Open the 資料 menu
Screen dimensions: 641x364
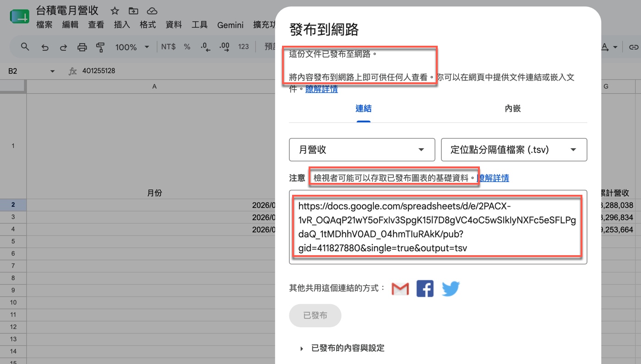pos(174,25)
